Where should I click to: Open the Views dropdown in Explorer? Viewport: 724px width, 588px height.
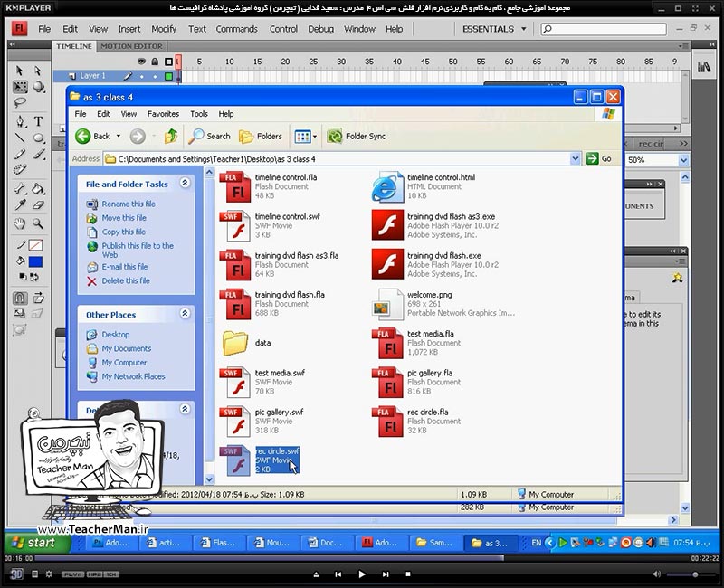(314, 137)
